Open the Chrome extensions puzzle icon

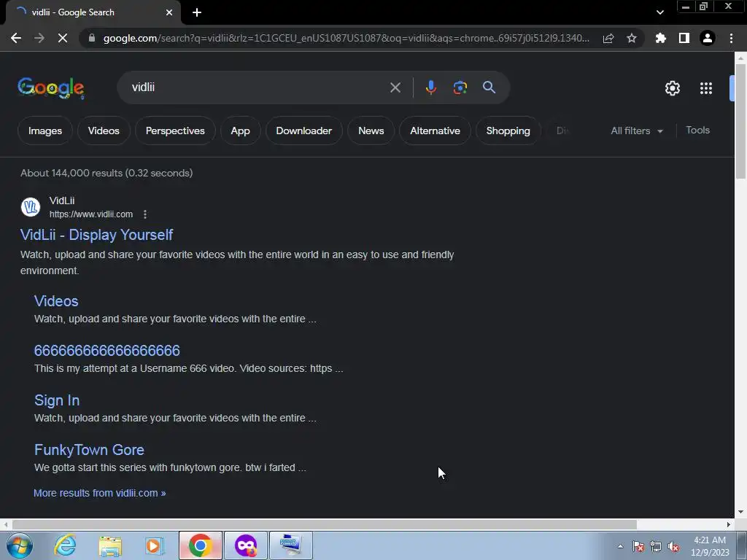coord(661,38)
